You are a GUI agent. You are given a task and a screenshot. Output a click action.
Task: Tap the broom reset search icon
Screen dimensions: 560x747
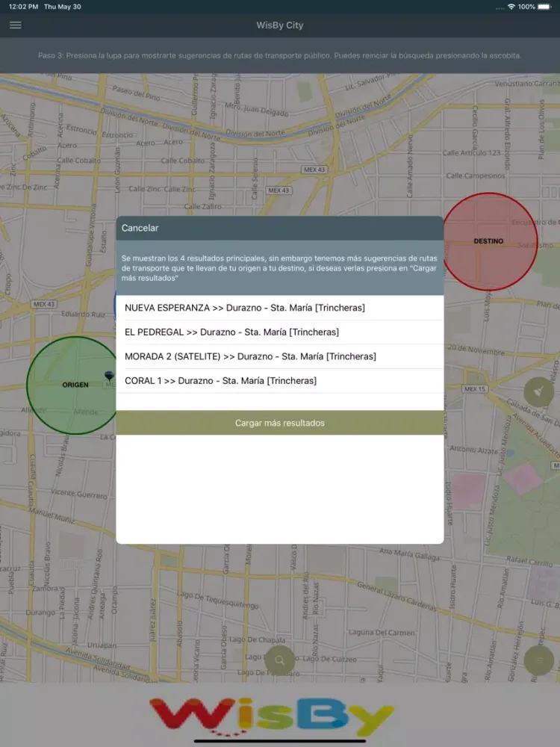(538, 391)
